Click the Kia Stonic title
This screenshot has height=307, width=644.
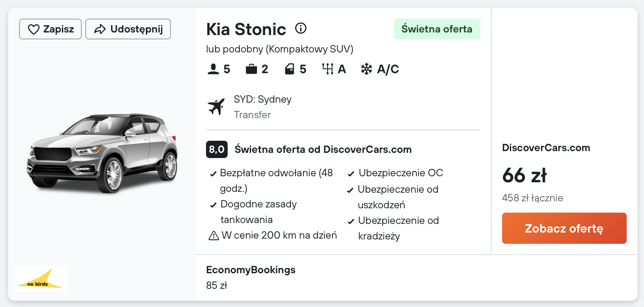(246, 29)
